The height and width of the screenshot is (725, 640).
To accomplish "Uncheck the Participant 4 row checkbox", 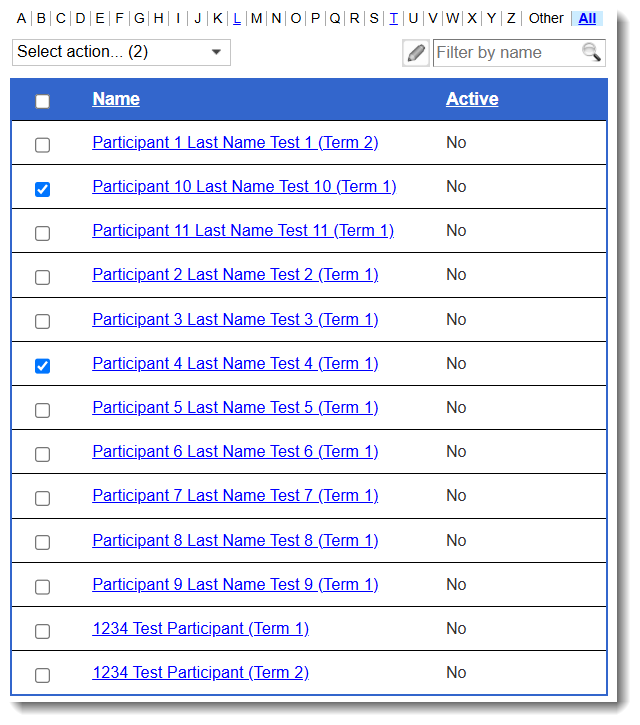I will 42,366.
